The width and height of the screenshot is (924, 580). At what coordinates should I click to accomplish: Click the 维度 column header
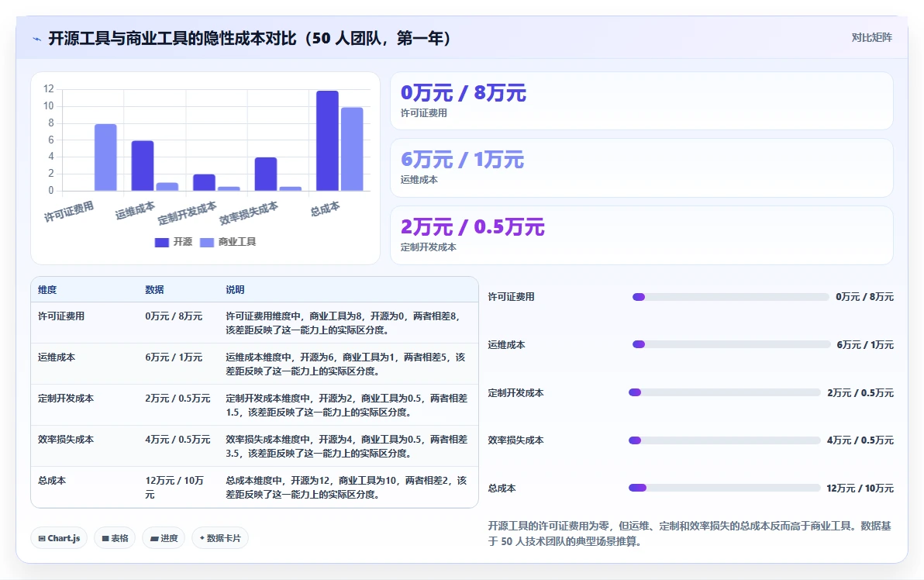(x=47, y=290)
